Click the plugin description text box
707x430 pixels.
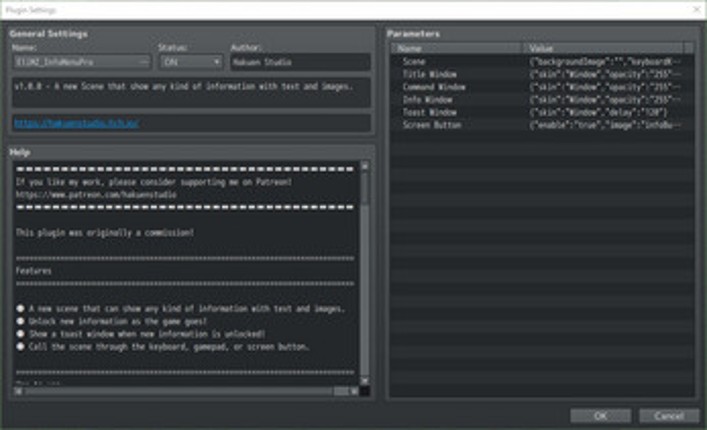tap(191, 92)
